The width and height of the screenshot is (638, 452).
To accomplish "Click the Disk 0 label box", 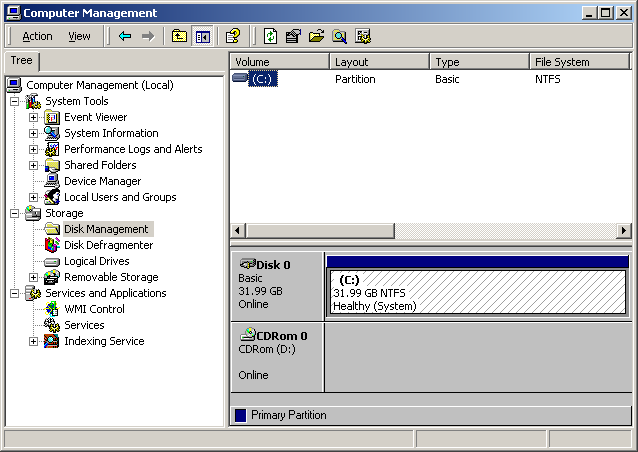I will [x=276, y=284].
